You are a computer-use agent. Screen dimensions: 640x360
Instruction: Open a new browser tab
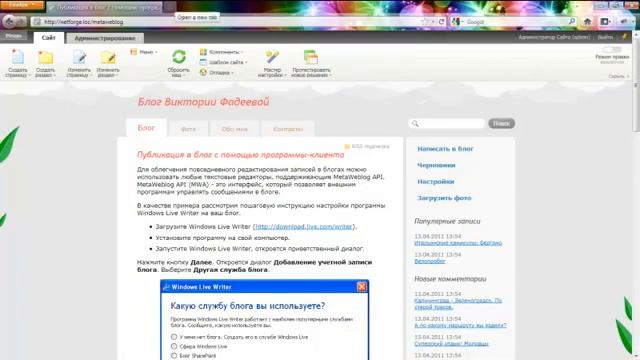171,7
